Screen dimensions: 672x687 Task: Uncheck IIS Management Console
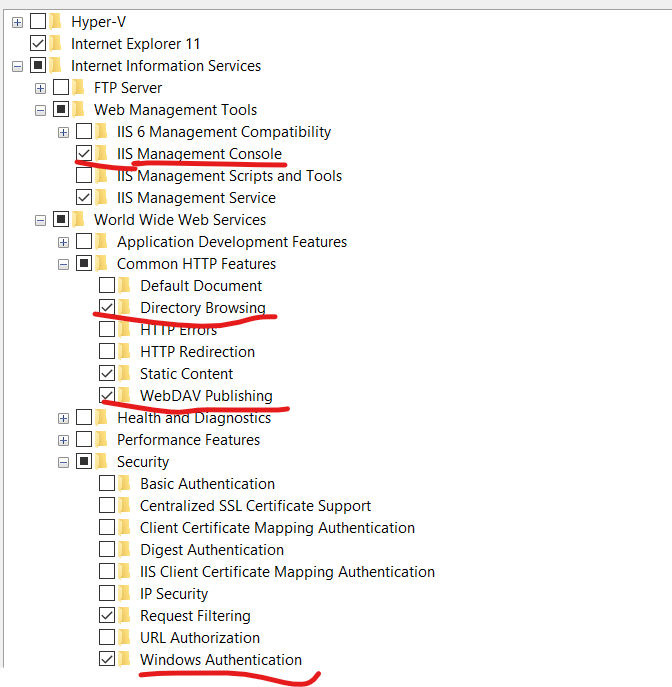[84, 153]
